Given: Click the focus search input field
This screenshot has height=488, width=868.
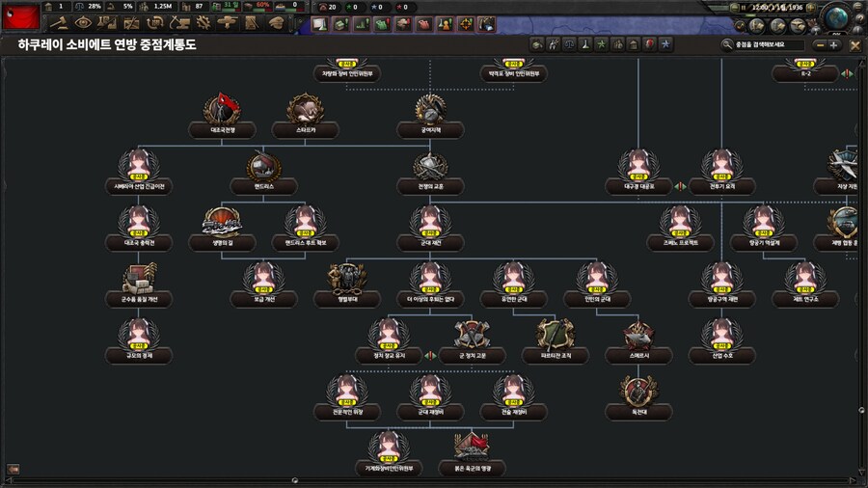Looking at the screenshot, I should [x=767, y=44].
